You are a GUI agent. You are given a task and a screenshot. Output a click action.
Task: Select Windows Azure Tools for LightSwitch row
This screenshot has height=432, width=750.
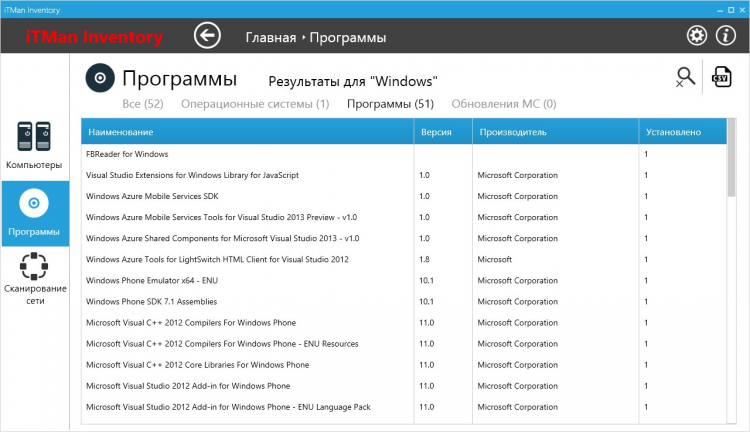click(404, 259)
